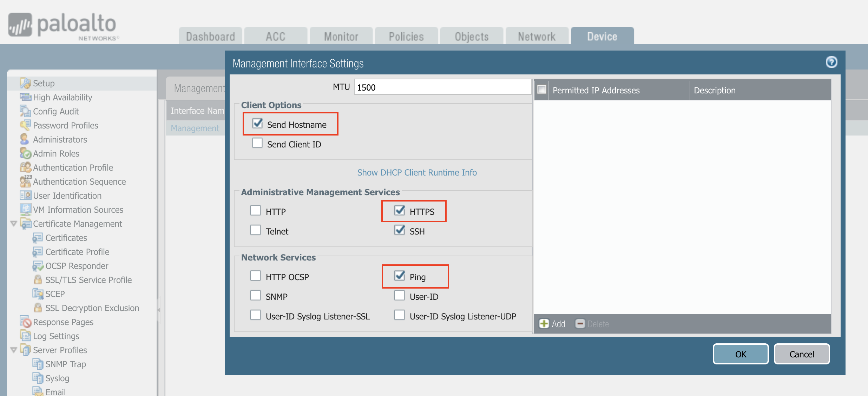Click the OCSP Responder icon
This screenshot has width=868, height=396.
pyautogui.click(x=38, y=266)
